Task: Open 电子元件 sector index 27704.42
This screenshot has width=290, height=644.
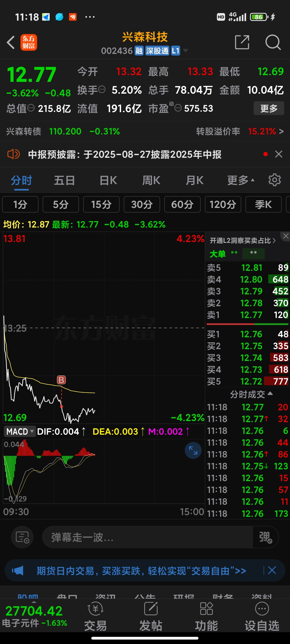Action: pyautogui.click(x=35, y=617)
